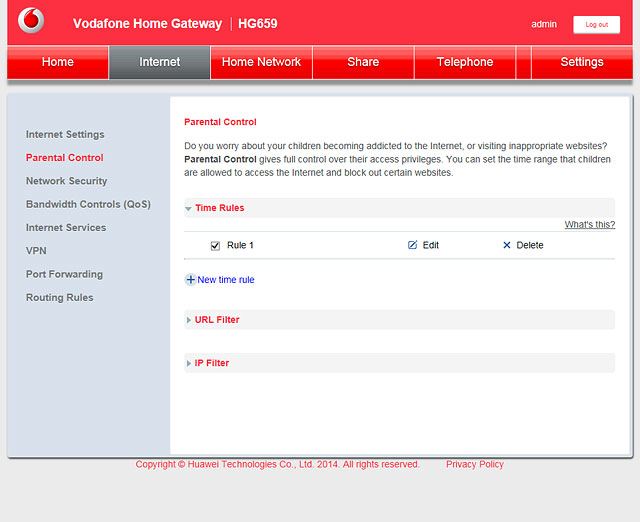Click the plus icon beside New time rule
The image size is (640, 522).
click(x=190, y=280)
